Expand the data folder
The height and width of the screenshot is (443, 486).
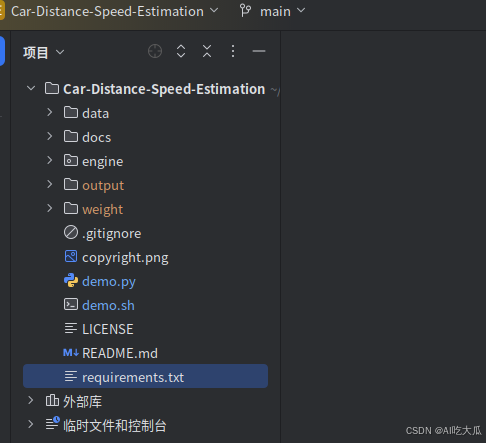point(50,112)
